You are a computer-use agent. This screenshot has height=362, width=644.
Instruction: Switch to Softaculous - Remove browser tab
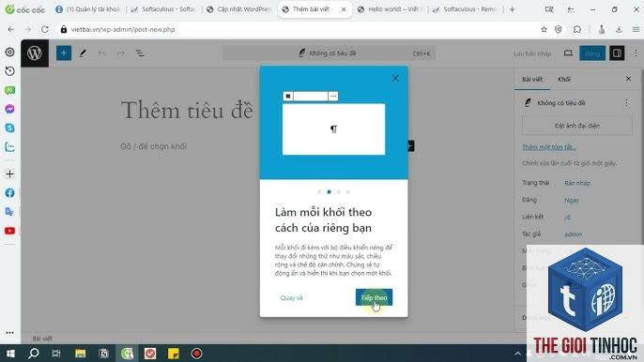click(465, 9)
